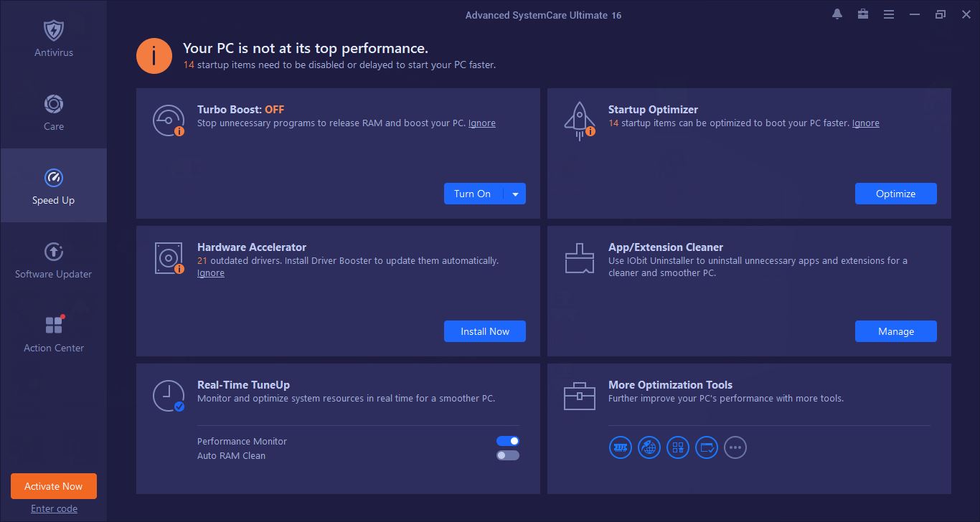Open the hamburger options menu
Screen dimensions: 980x522
tap(889, 14)
